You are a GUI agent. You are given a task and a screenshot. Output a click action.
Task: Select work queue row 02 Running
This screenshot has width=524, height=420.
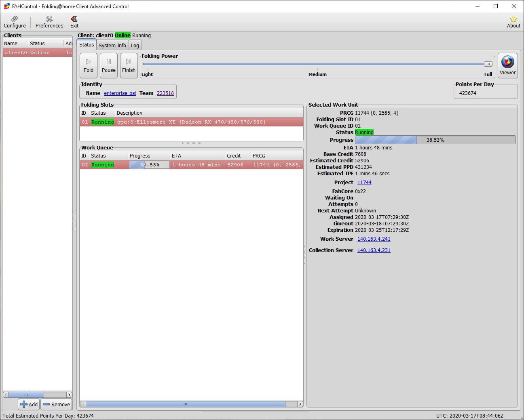(x=192, y=165)
